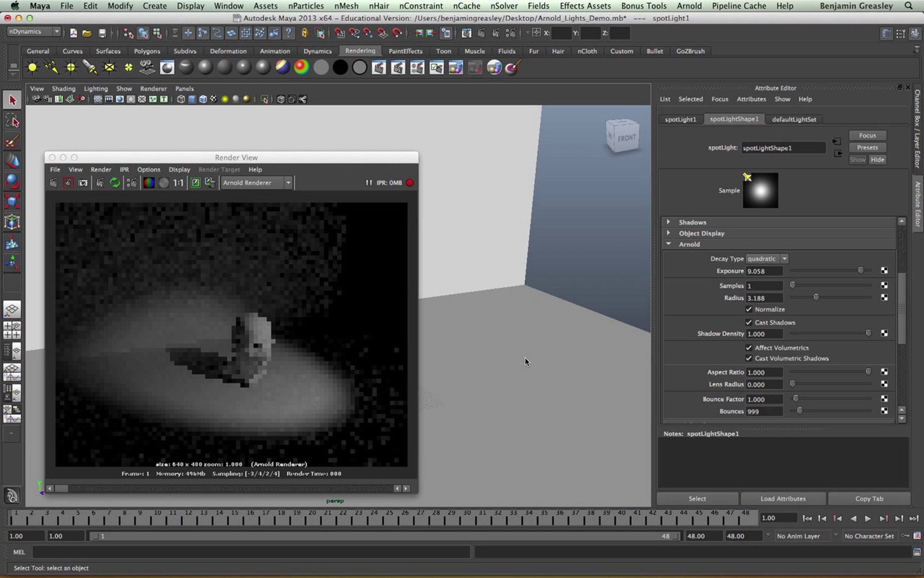Click the spotlight shelf icon
Screen dimensions: 924x578
point(90,67)
